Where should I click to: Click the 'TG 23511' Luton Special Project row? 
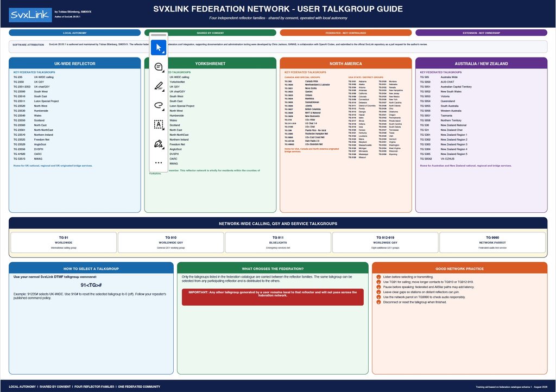coord(36,101)
